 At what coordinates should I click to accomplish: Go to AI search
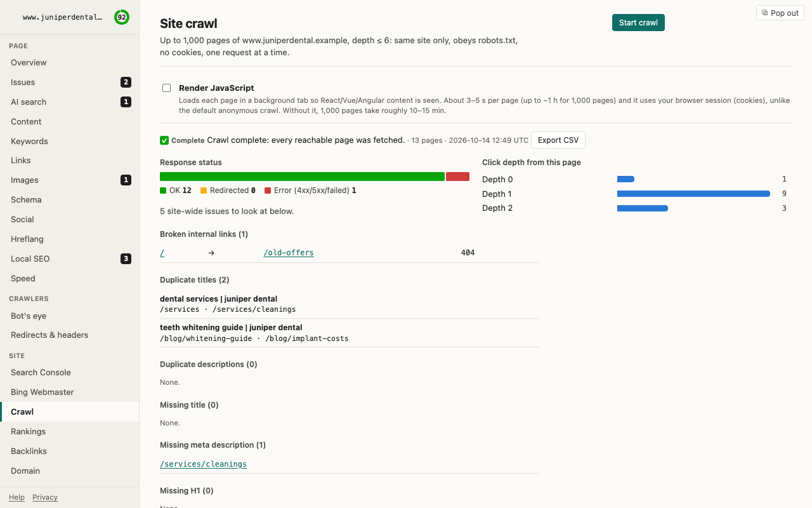(70, 102)
